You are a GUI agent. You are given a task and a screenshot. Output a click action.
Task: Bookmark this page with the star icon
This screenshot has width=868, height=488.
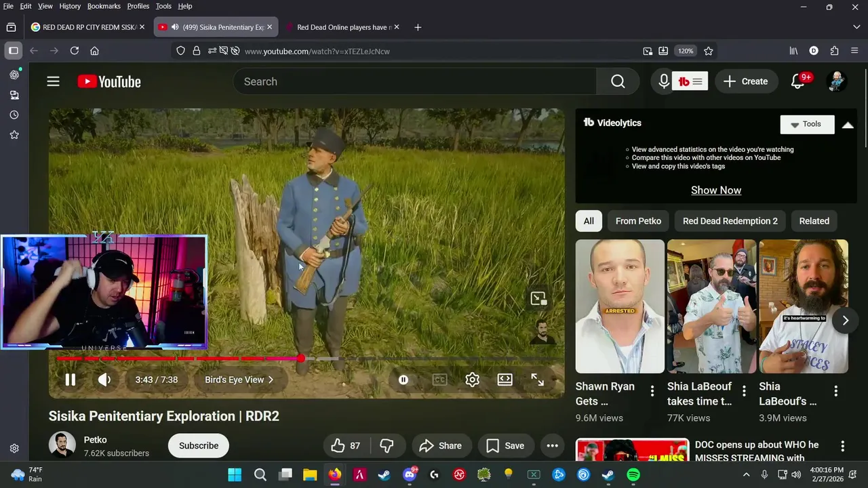[708, 51]
